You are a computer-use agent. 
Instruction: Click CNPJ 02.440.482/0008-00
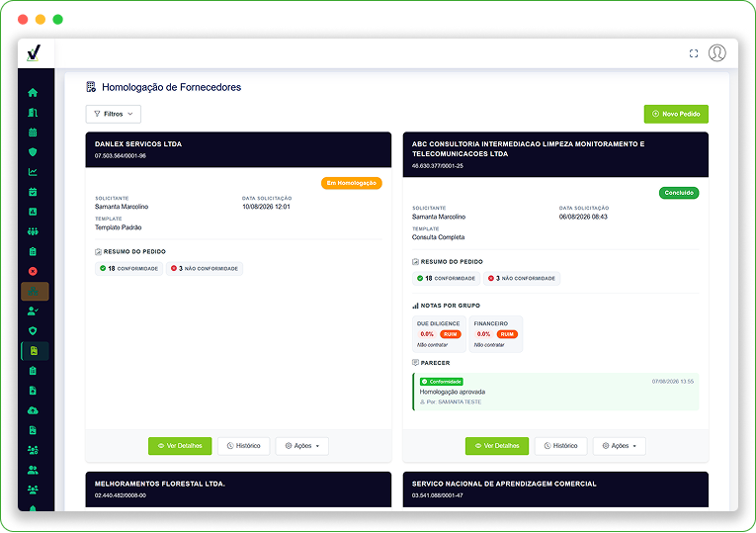pyautogui.click(x=120, y=495)
